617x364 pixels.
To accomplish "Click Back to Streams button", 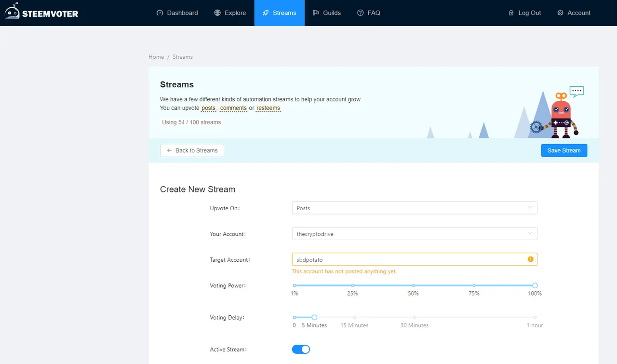I will click(192, 150).
